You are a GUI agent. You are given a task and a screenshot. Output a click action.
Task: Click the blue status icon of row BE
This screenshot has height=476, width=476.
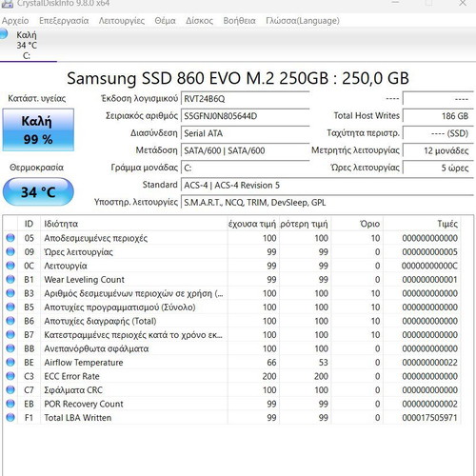[10, 362]
